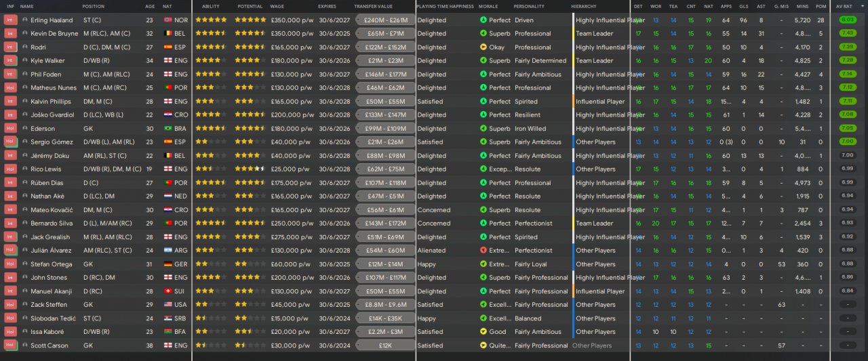
Task: Click Matheus Nunes' Hol status badge
Action: click(x=10, y=88)
